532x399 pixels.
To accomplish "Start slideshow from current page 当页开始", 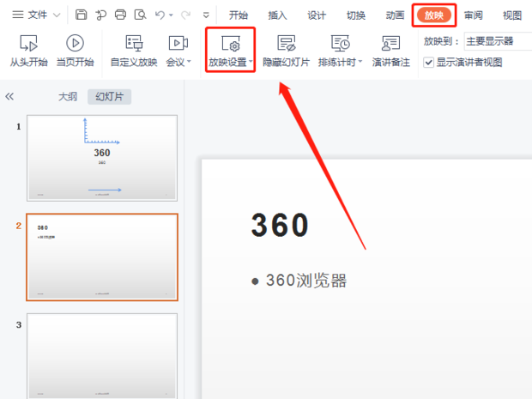I will click(75, 51).
